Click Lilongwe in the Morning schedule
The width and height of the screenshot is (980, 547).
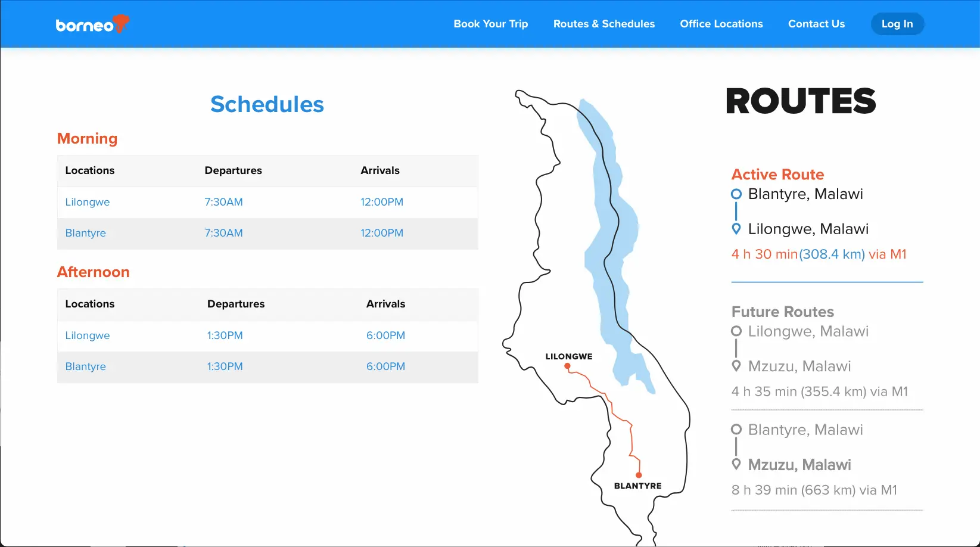(88, 202)
